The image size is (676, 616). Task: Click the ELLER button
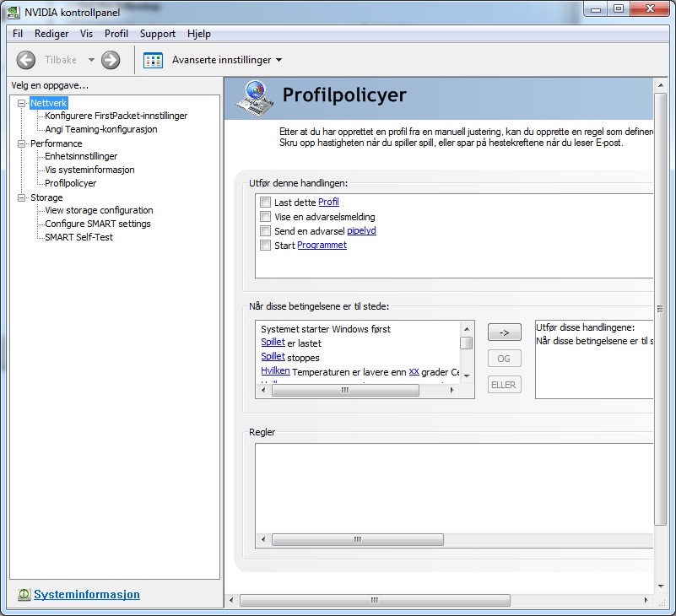point(505,385)
